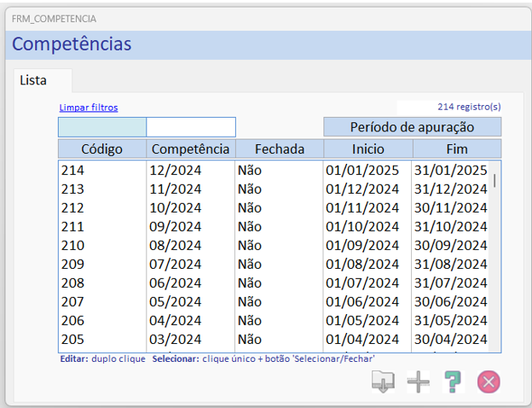
Task: Select row with código 207
Action: (274, 301)
